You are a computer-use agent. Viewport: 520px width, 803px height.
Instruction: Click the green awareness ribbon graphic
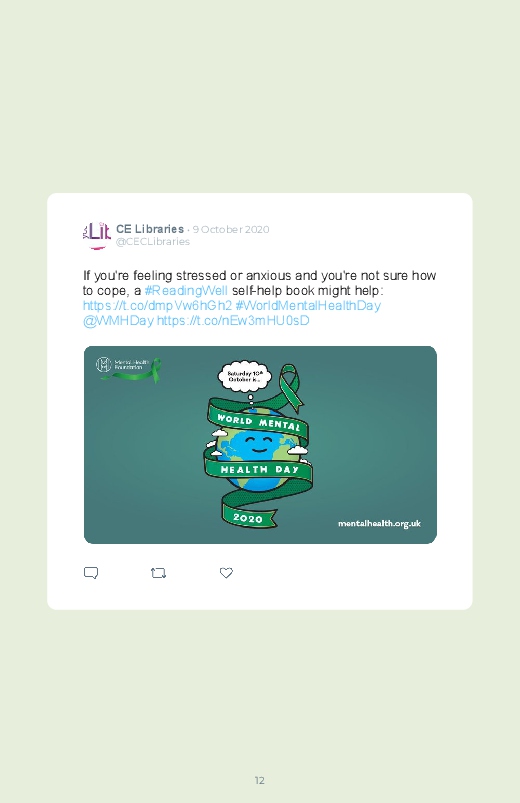pyautogui.click(x=291, y=387)
